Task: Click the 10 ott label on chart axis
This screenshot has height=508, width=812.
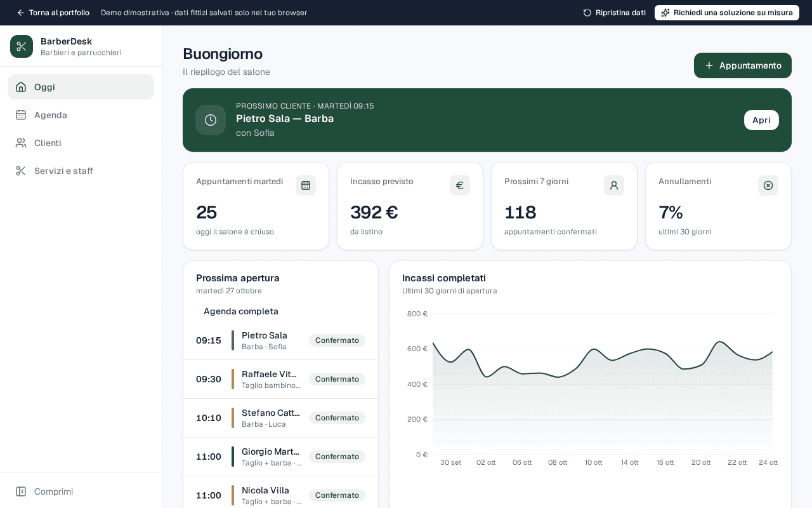Action: tap(593, 462)
